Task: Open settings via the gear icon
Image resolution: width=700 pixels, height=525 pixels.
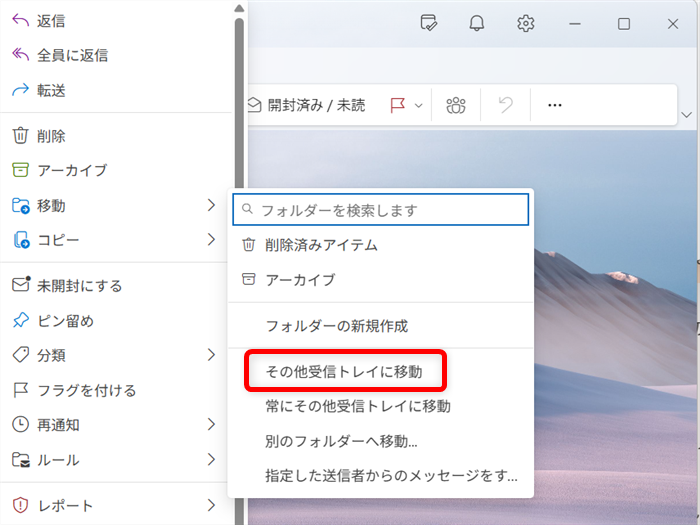Action: pyautogui.click(x=525, y=23)
